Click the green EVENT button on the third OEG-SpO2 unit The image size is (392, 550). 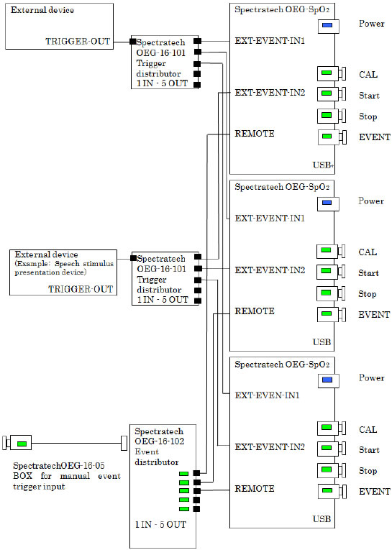point(327,490)
